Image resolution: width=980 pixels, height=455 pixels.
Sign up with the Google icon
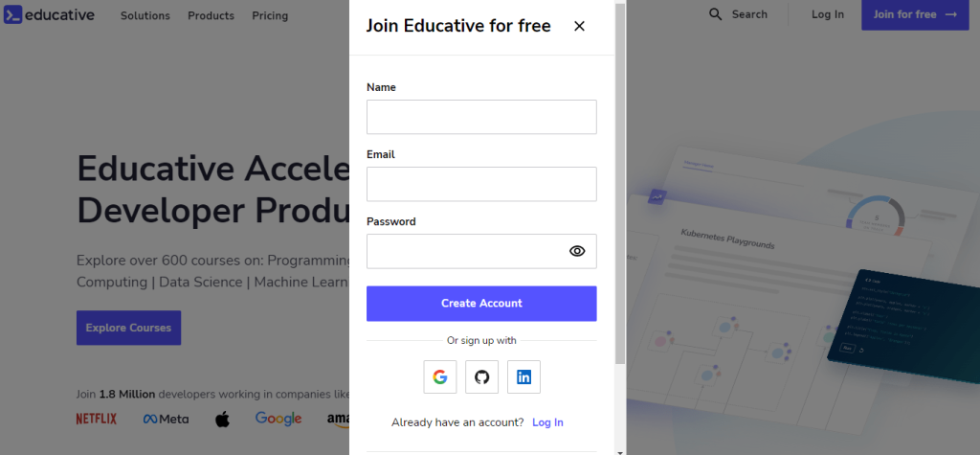tap(440, 376)
